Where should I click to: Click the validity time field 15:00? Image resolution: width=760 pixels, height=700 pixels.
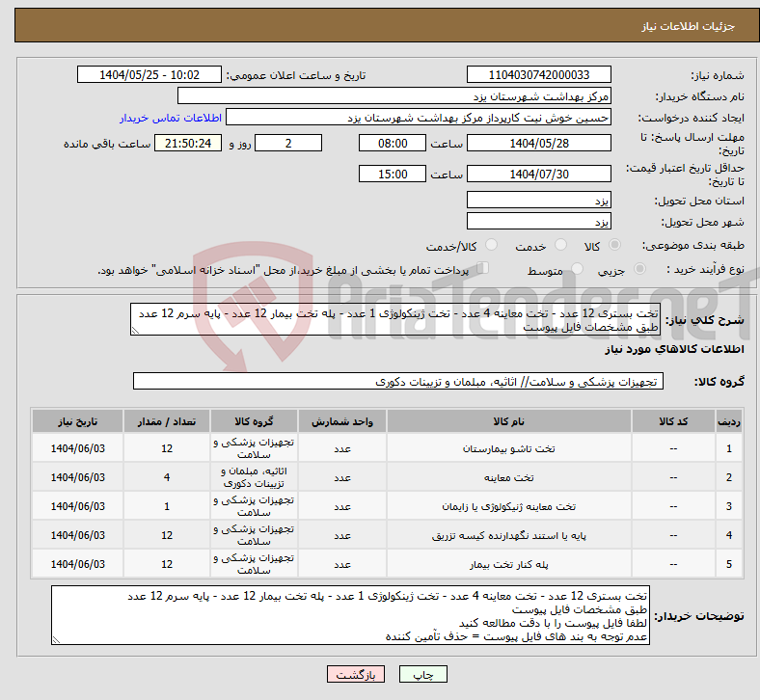393,174
